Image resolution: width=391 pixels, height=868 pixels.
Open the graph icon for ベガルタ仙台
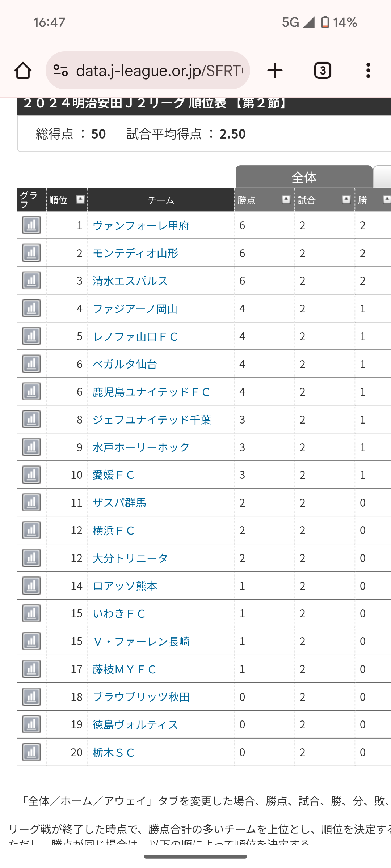pos(31,364)
